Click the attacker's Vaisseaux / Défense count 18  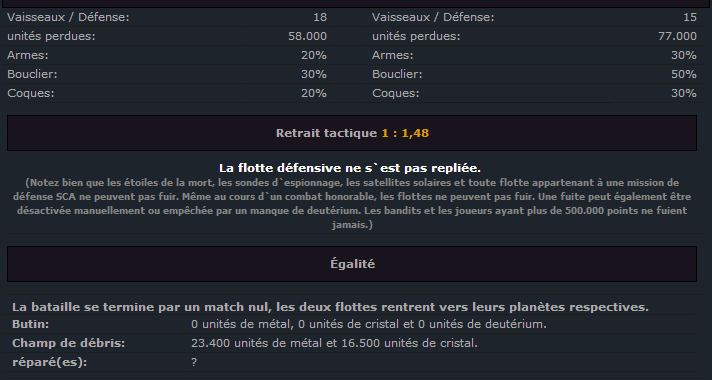(320, 17)
